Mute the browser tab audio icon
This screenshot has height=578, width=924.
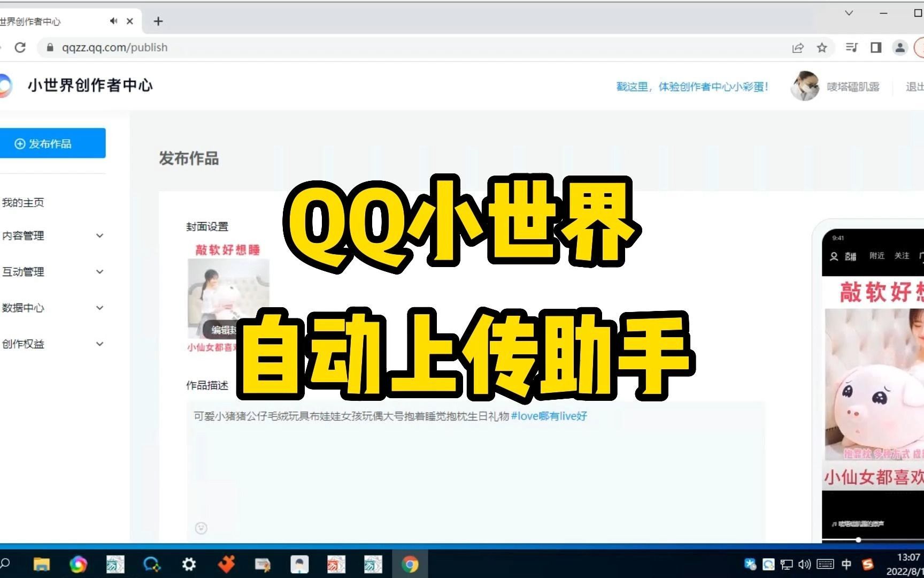tap(113, 21)
